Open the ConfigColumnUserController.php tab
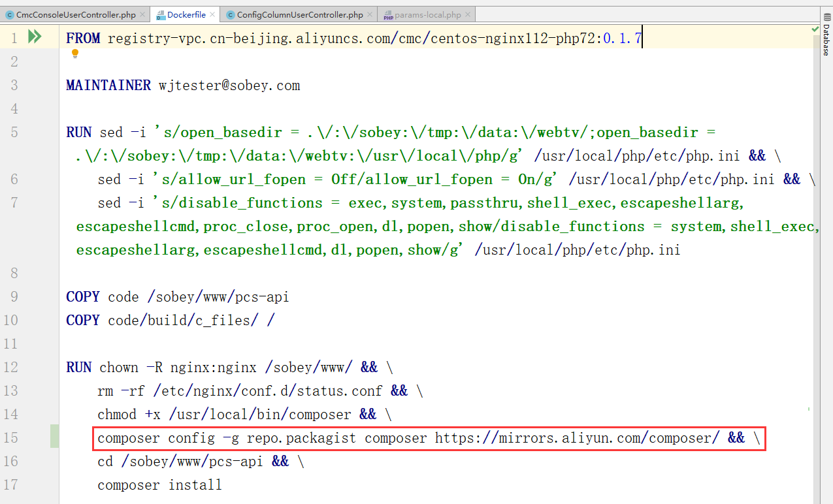Screen dimensions: 833x504 (300, 14)
